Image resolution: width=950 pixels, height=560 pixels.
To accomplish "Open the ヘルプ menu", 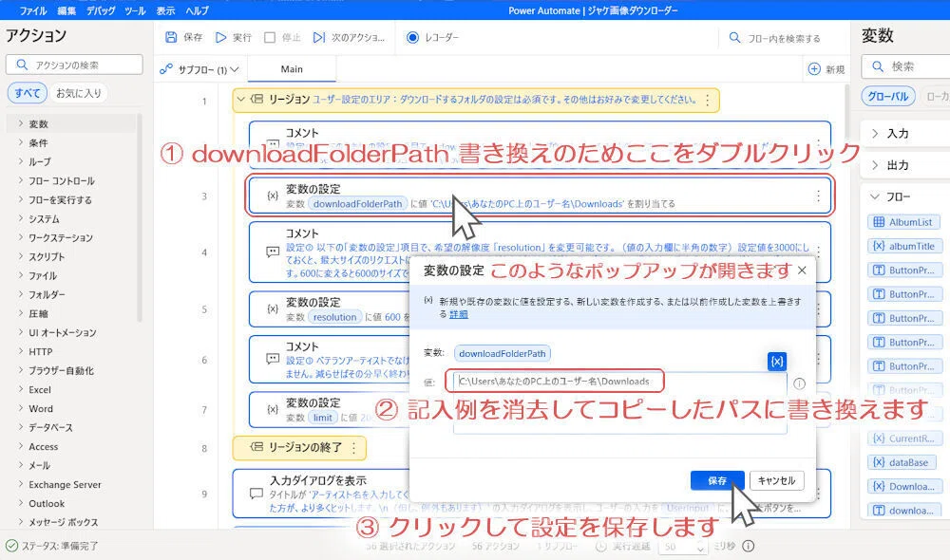I will pos(197,10).
